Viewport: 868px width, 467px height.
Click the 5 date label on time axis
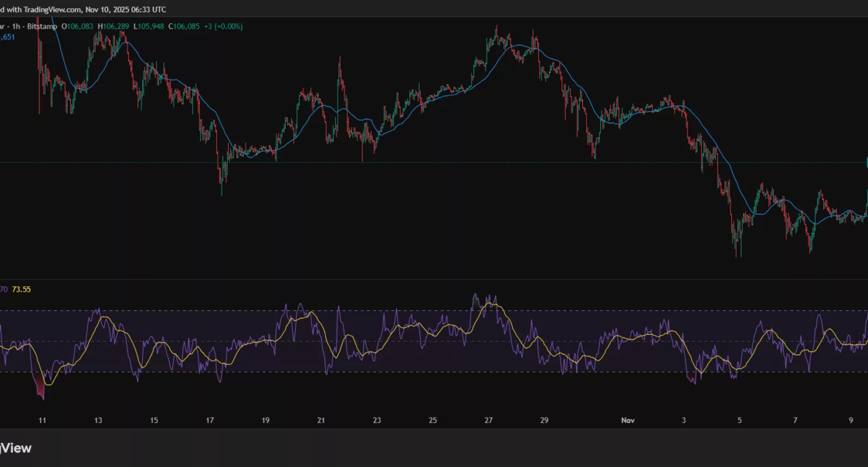(x=739, y=420)
